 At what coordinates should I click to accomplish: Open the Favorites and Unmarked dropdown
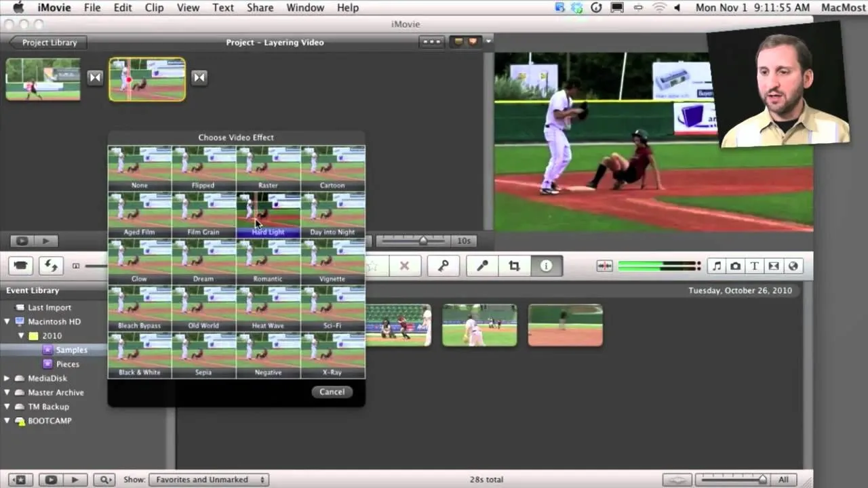tap(209, 479)
